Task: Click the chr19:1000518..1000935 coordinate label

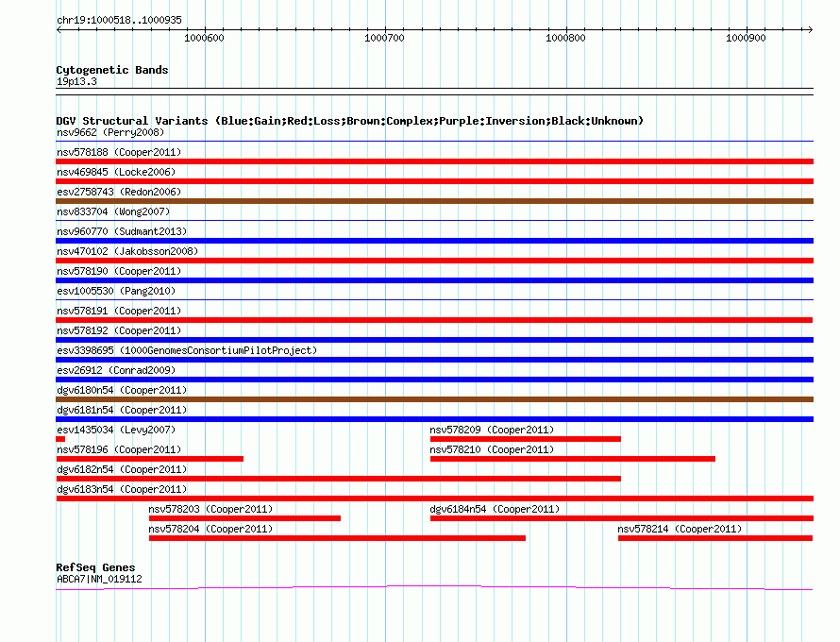Action: click(x=119, y=21)
